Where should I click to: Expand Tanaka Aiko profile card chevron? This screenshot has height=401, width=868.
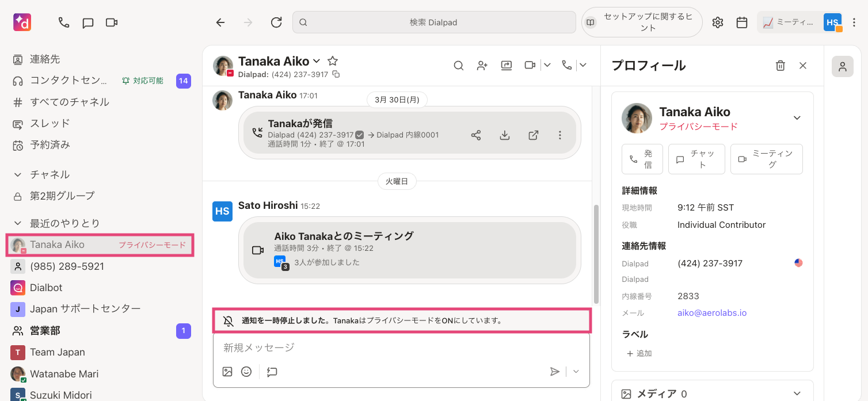797,118
